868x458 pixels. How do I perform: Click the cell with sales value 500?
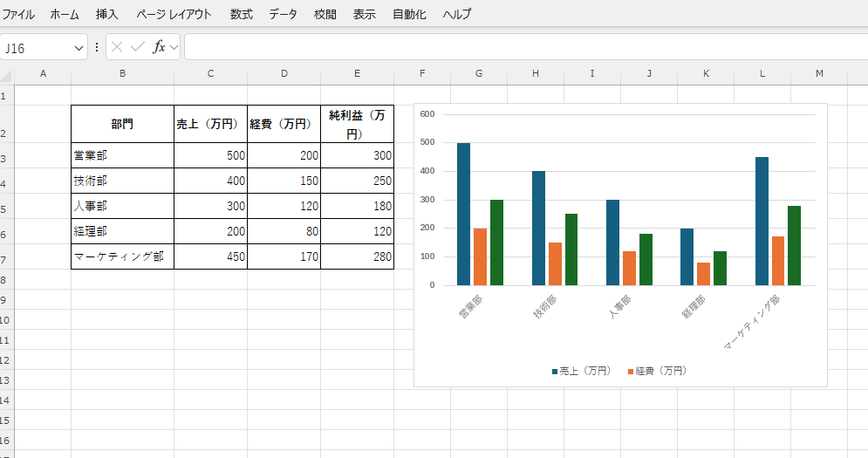coord(210,155)
